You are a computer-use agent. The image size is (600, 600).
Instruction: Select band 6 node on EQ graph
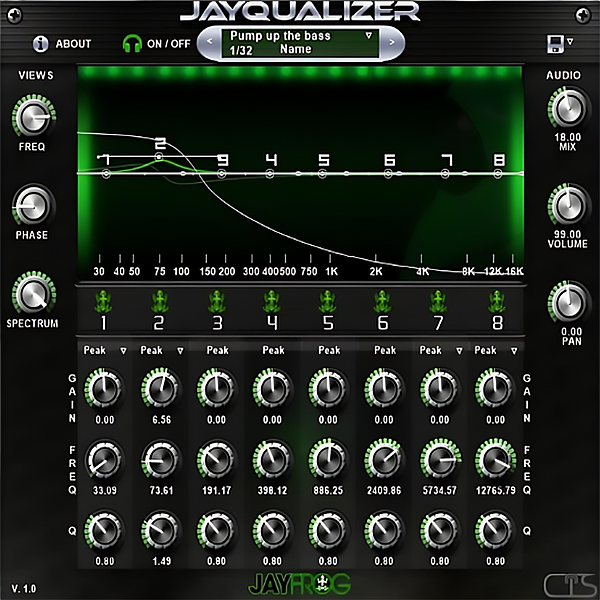388,174
